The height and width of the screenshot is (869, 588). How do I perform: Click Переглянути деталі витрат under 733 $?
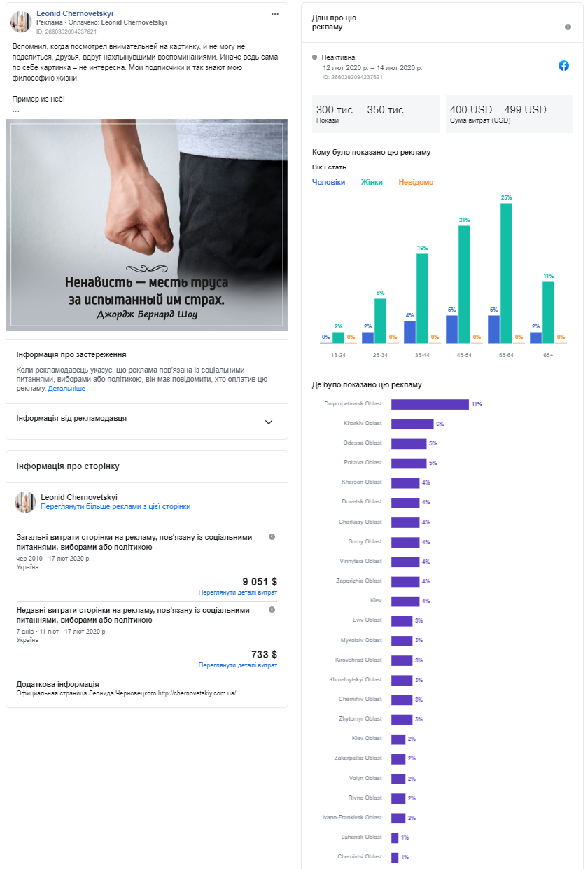click(237, 665)
